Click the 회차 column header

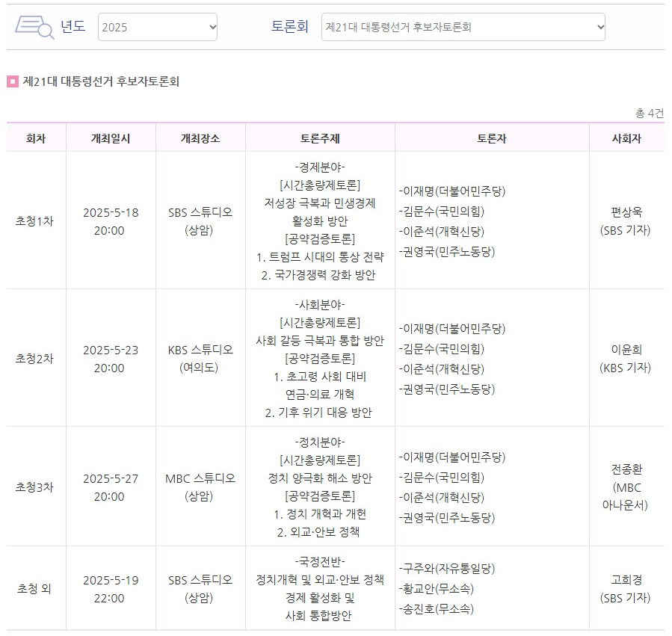point(36,138)
